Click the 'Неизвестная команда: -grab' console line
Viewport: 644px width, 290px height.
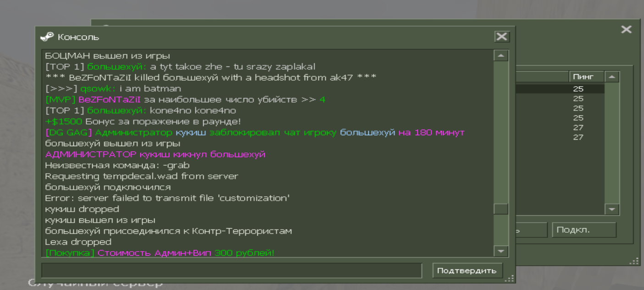pos(117,165)
